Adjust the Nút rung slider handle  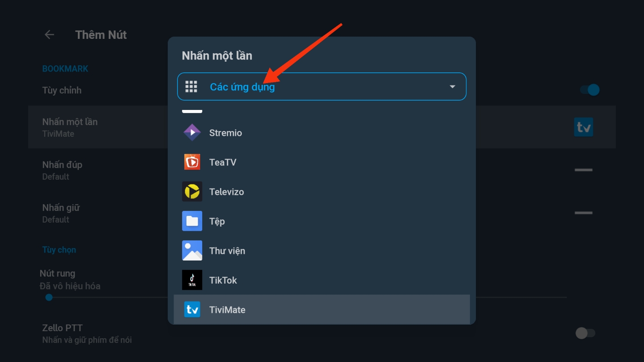click(x=49, y=297)
